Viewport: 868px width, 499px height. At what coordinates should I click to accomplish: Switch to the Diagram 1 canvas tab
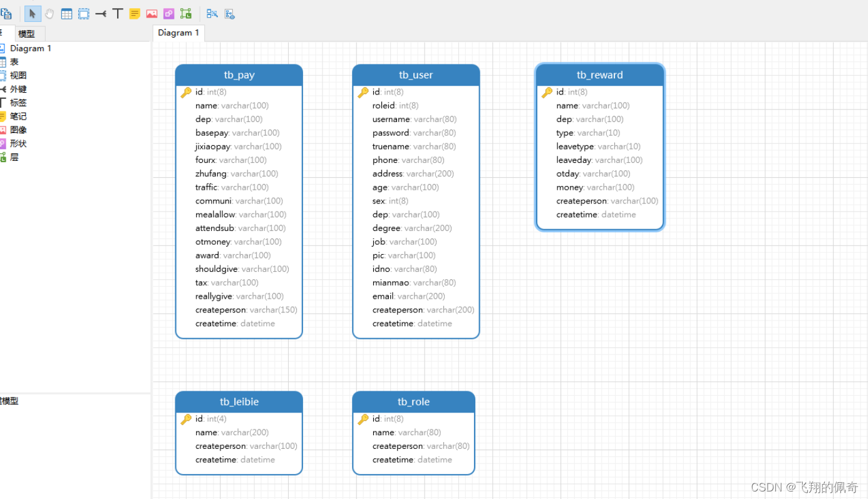click(178, 33)
